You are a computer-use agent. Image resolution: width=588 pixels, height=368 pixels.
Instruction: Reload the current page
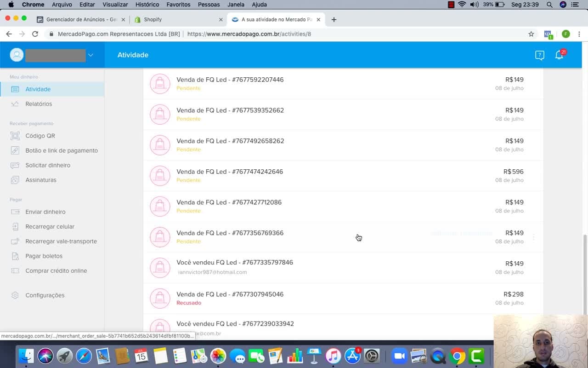tap(35, 34)
